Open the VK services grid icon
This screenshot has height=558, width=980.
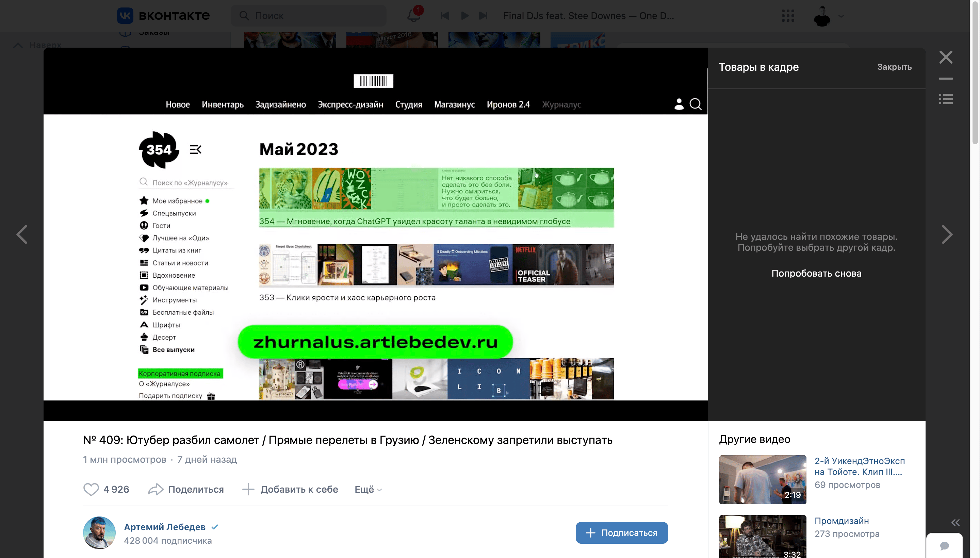pos(788,16)
